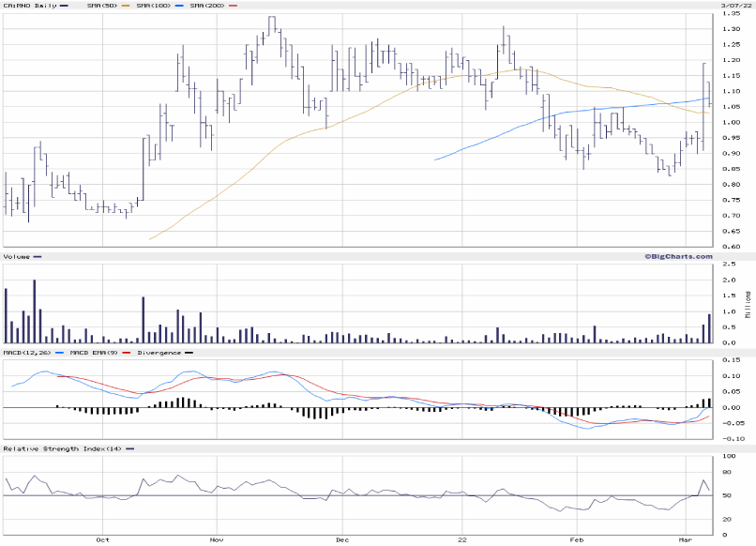Click the Oct label on time axis
This screenshot has height=546, width=756.
click(x=103, y=540)
